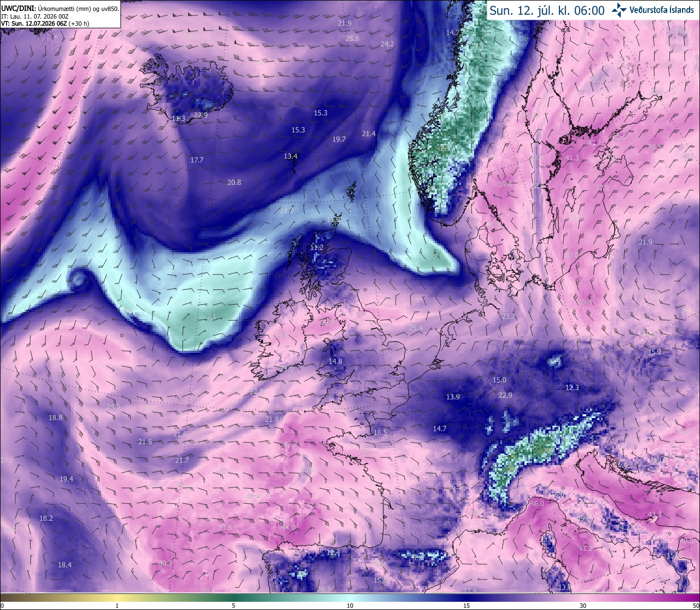Click the 12.3 value label over Germany
700x610 pixels.
click(x=571, y=388)
